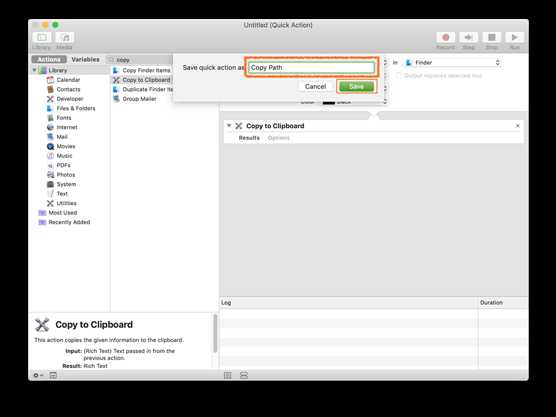Show the workflow variables view icon

pyautogui.click(x=244, y=375)
